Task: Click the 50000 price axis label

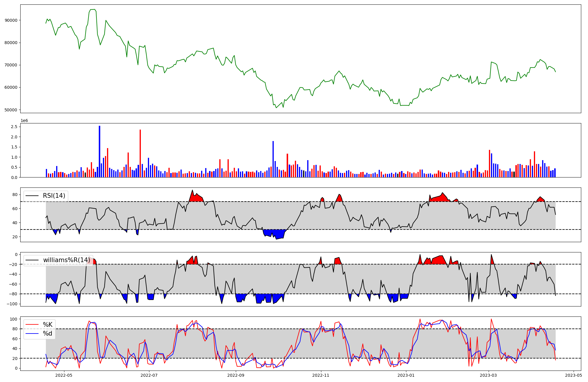Action: click(x=11, y=110)
